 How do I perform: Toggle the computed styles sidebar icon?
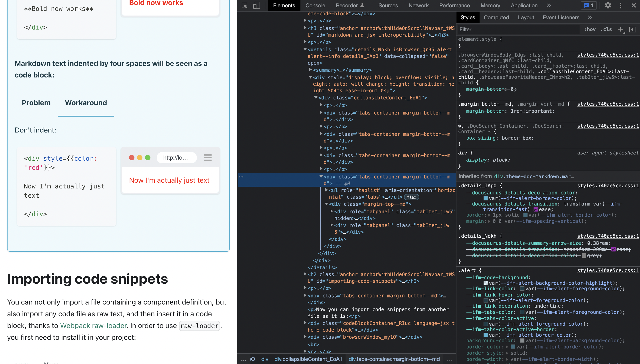(x=632, y=30)
